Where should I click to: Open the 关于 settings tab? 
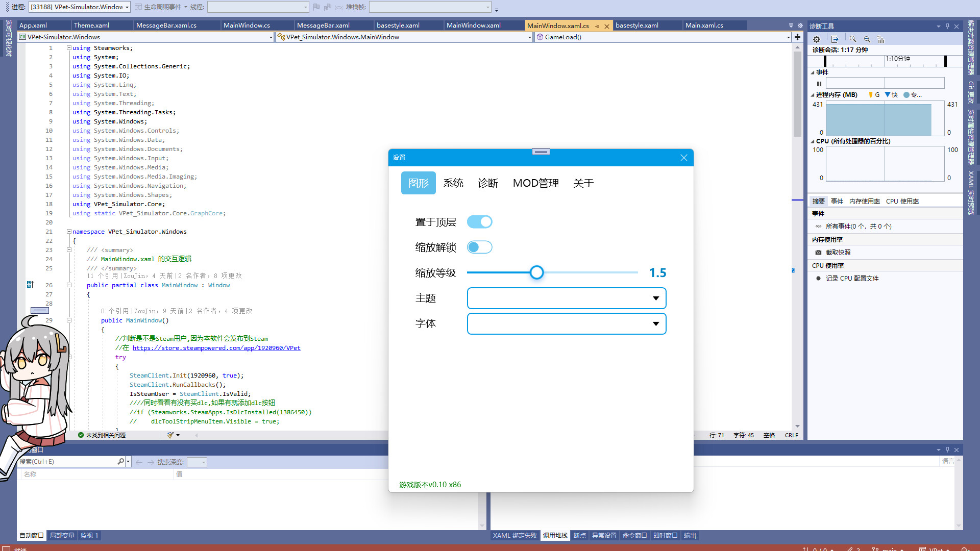583,183
